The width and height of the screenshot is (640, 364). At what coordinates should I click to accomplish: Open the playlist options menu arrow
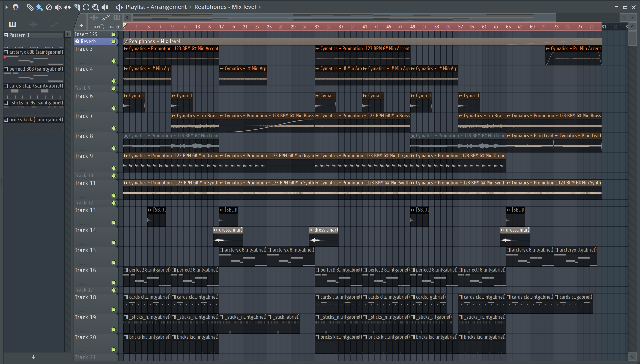click(x=6, y=7)
